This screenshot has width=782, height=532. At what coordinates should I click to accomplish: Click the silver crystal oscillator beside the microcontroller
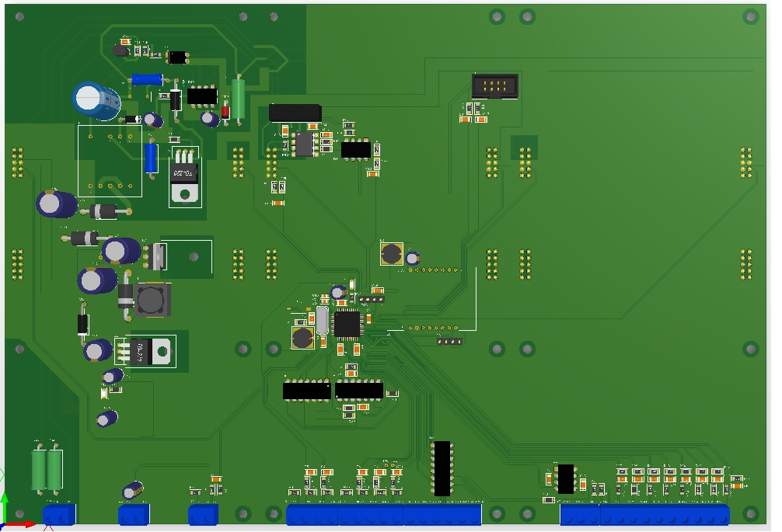[x=323, y=319]
